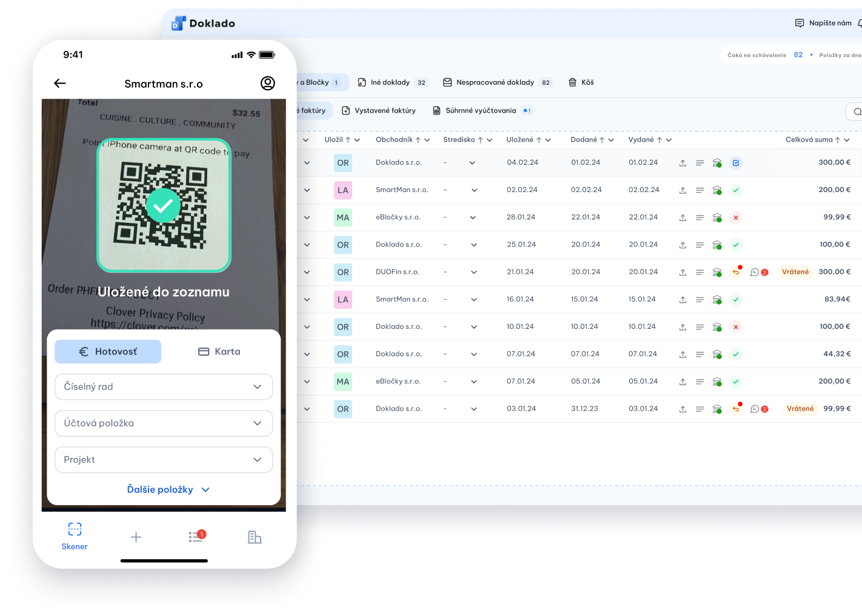Open Stredisko dropdown in 04.02.24 row
Image resolution: width=862 pixels, height=616 pixels.
(472, 163)
